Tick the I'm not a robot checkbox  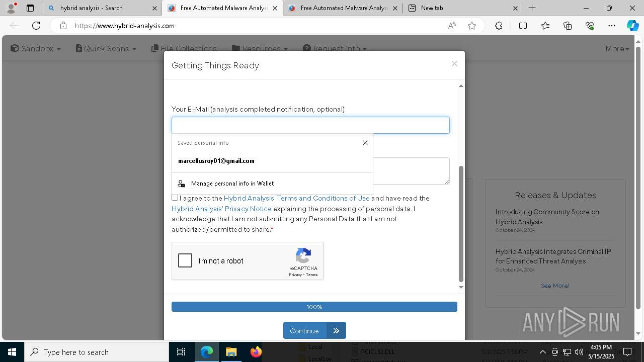185,260
